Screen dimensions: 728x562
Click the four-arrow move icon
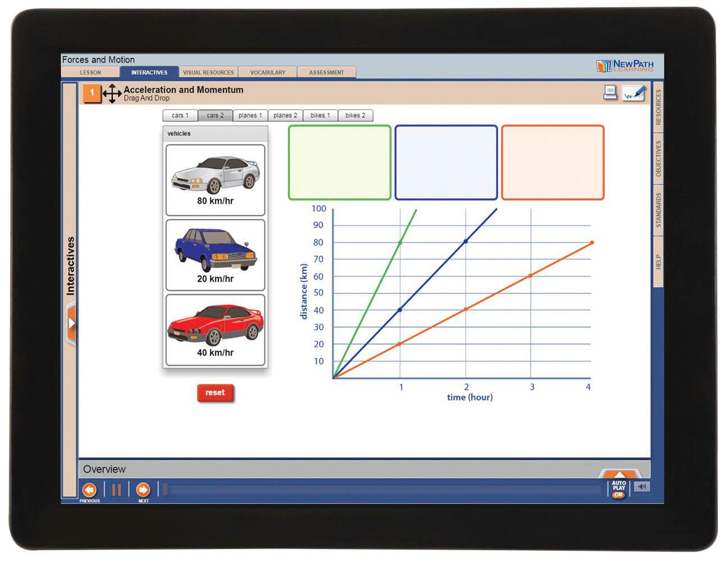(112, 93)
